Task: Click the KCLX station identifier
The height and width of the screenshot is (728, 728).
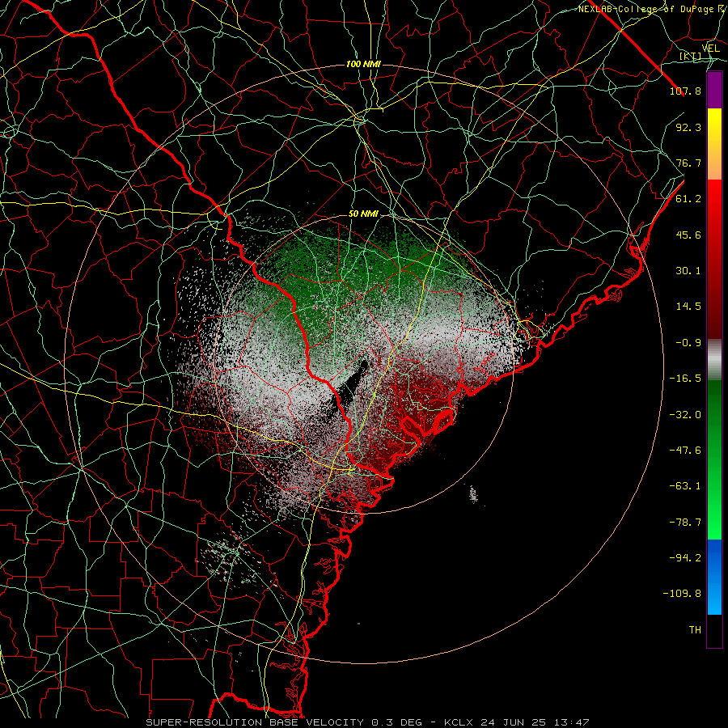Action: (459, 722)
